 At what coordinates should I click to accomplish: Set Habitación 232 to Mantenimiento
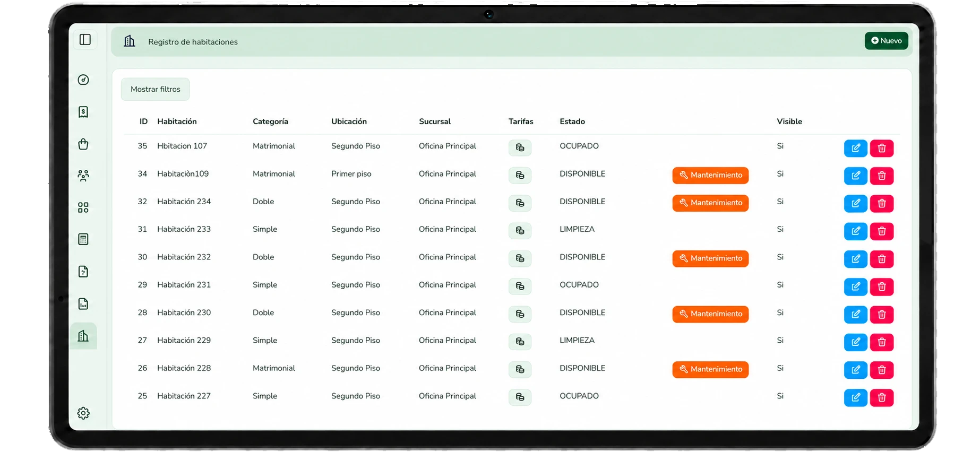coord(710,259)
